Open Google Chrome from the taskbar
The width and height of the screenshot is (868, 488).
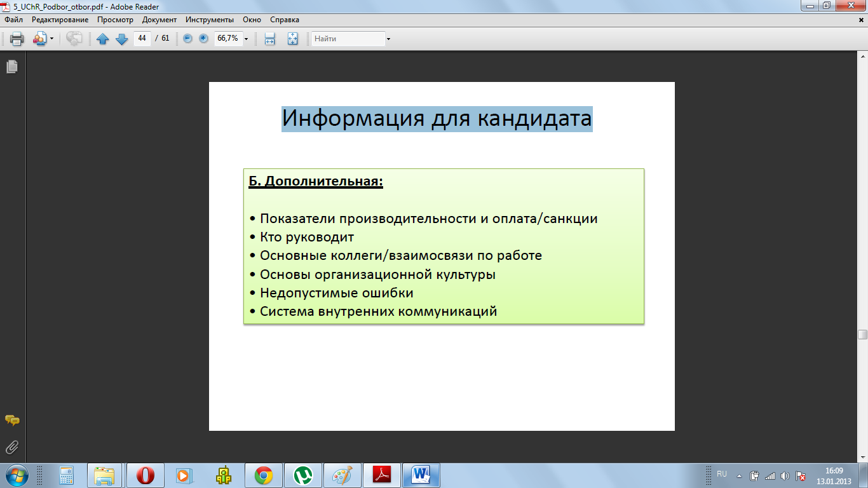[x=263, y=475]
